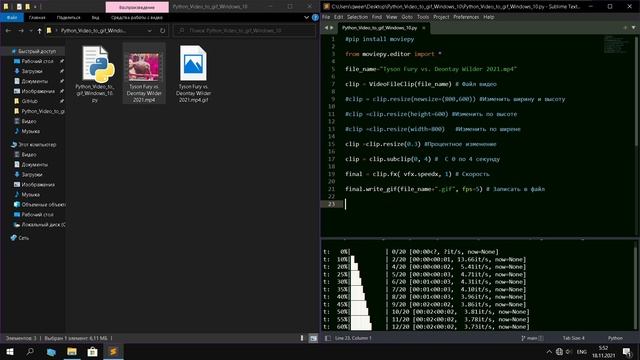Open Github folder in navigation pane

pos(29,101)
